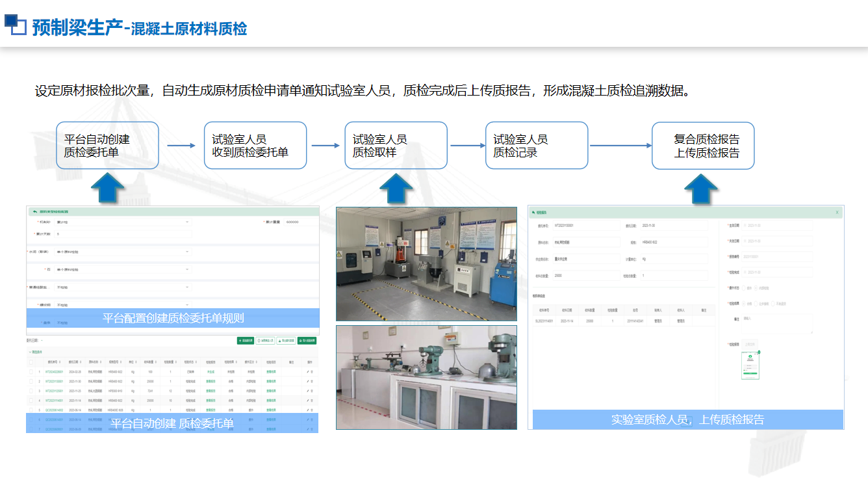Click the 报告编号 field in the report dialog

tap(778, 257)
